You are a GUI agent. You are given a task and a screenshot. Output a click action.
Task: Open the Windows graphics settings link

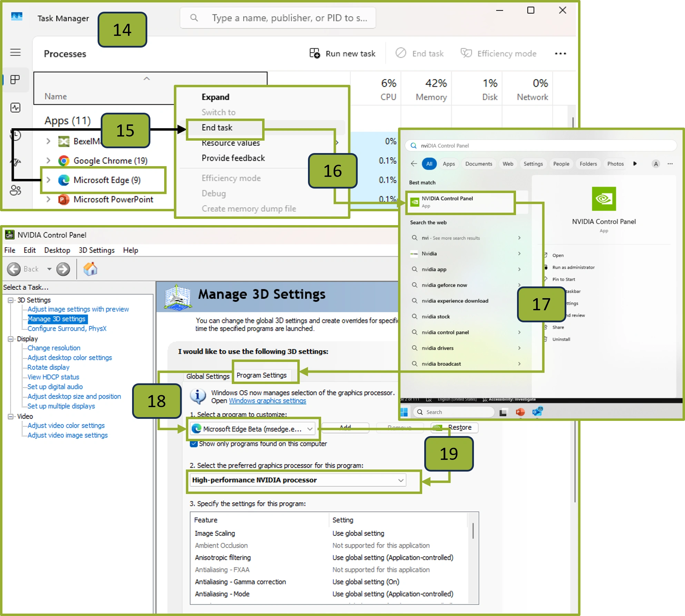coord(268,401)
